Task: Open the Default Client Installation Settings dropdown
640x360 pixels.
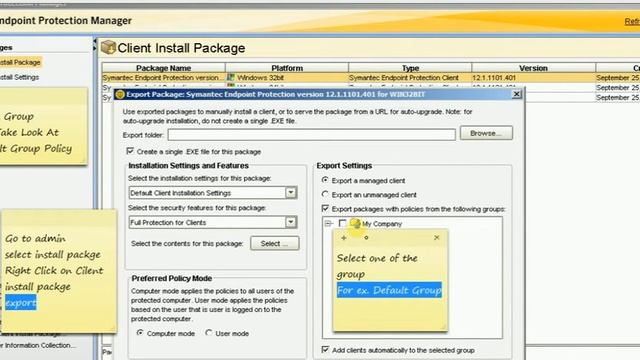Action: pos(291,193)
